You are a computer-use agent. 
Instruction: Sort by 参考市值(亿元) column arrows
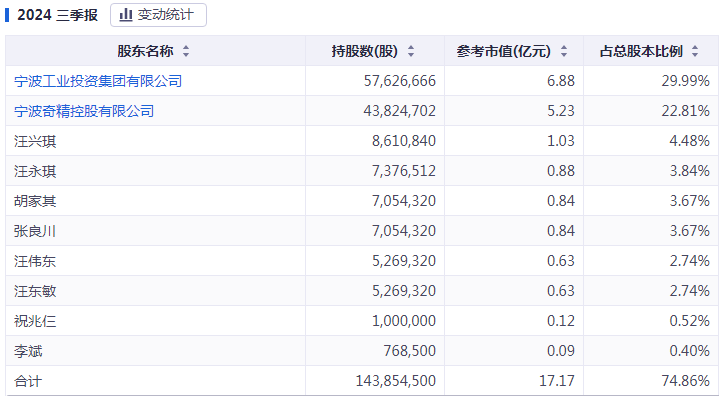point(564,51)
